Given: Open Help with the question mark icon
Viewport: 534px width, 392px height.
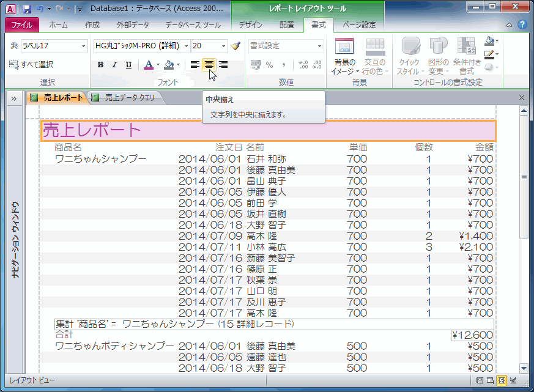Looking at the screenshot, I should pyautogui.click(x=522, y=24).
